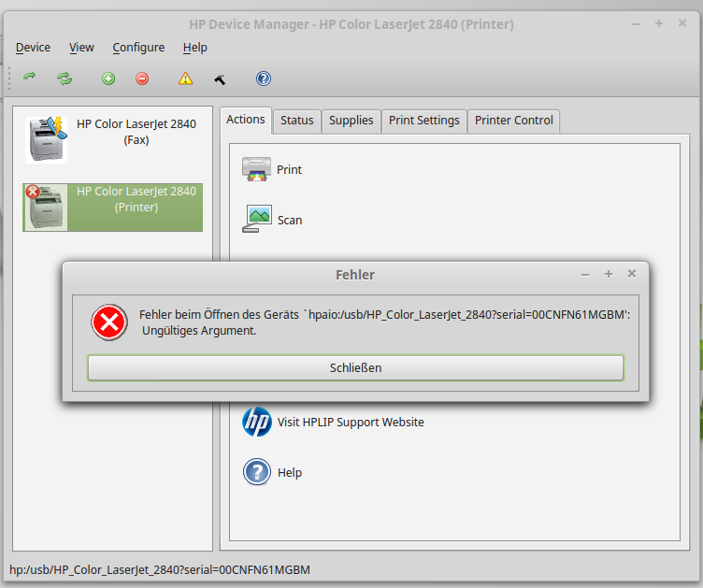Click the status bar device URI text
The height and width of the screenshot is (588, 703).
[x=160, y=570]
